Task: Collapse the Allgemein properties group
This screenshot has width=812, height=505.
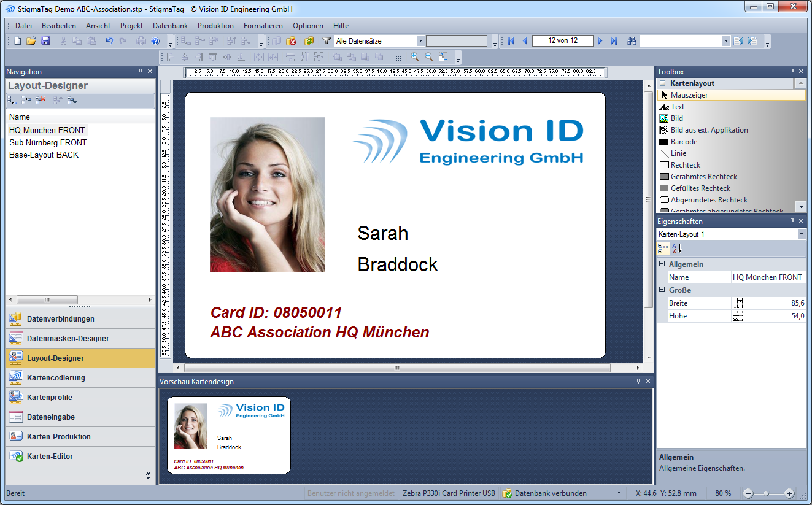Action: pos(662,264)
